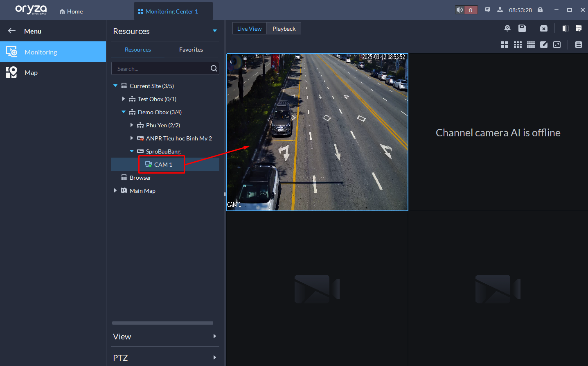Open the red alarm count badge
The image size is (588, 366).
[471, 10]
